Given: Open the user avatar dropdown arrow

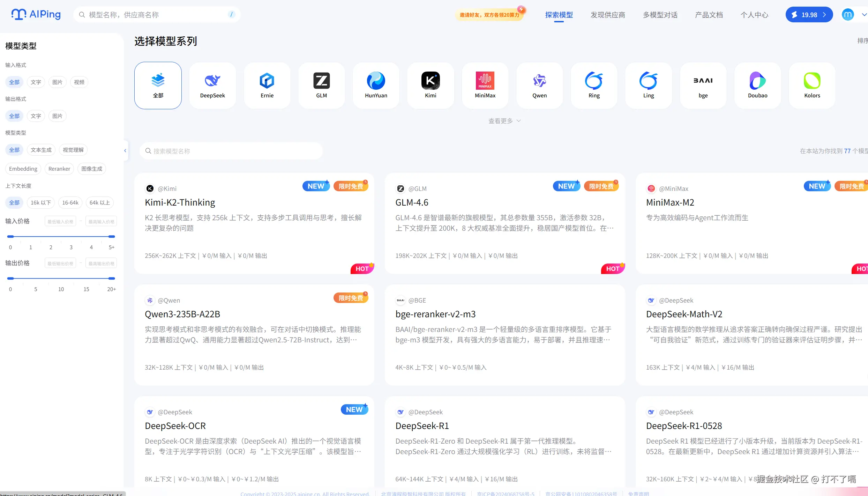Looking at the screenshot, I should (x=864, y=15).
